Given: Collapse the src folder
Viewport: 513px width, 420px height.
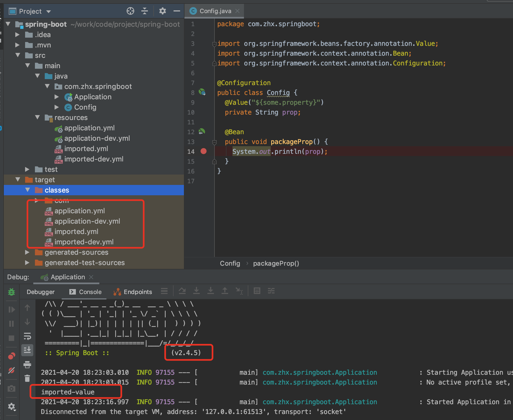Looking at the screenshot, I should [18, 55].
